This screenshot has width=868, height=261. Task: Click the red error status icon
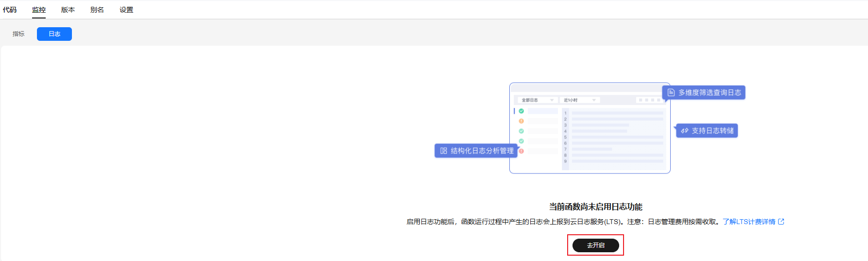(521, 151)
